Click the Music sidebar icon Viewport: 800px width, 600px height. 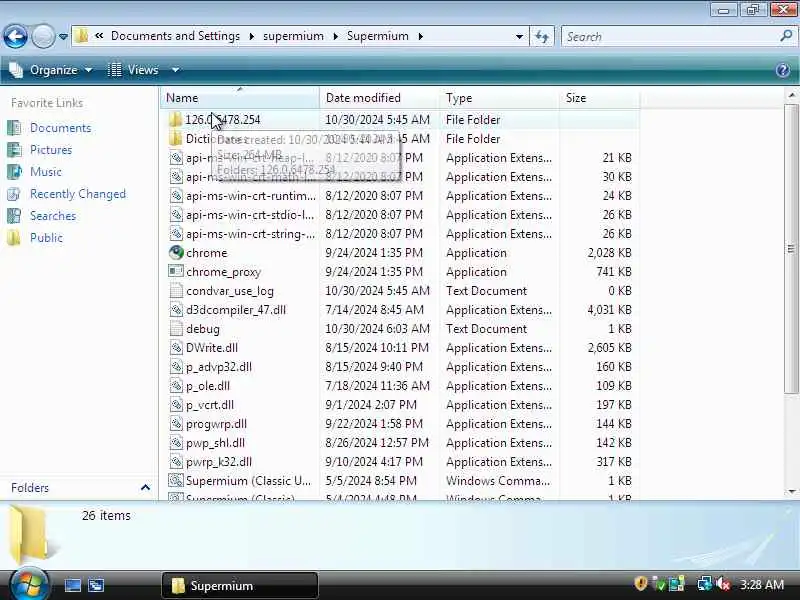pyautogui.click(x=14, y=172)
